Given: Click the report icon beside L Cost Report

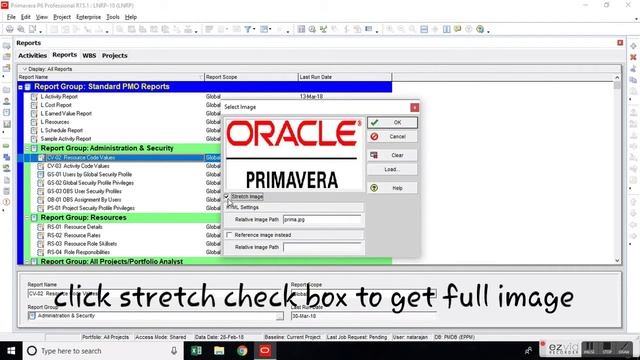Looking at the screenshot, I should point(34,105).
